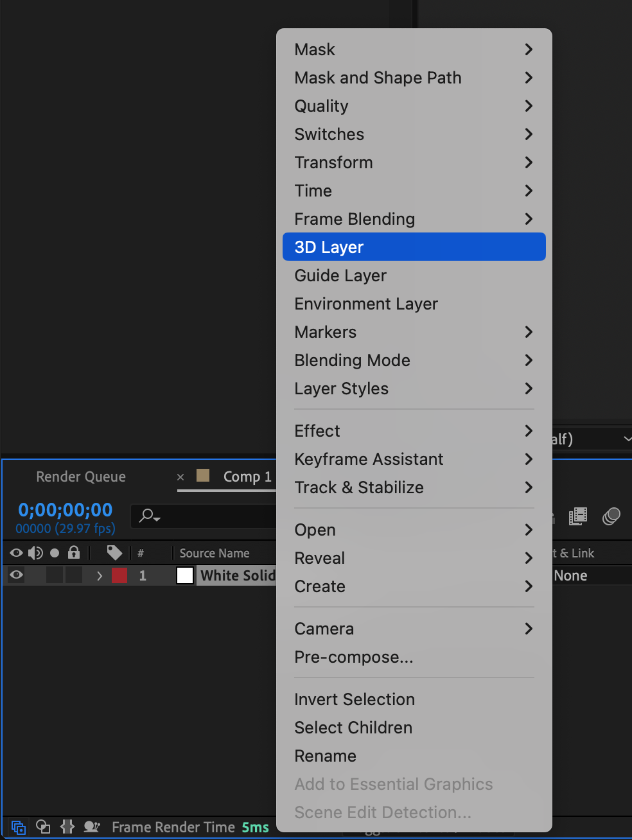
Task: Open the Transform submenu
Action: (x=414, y=162)
